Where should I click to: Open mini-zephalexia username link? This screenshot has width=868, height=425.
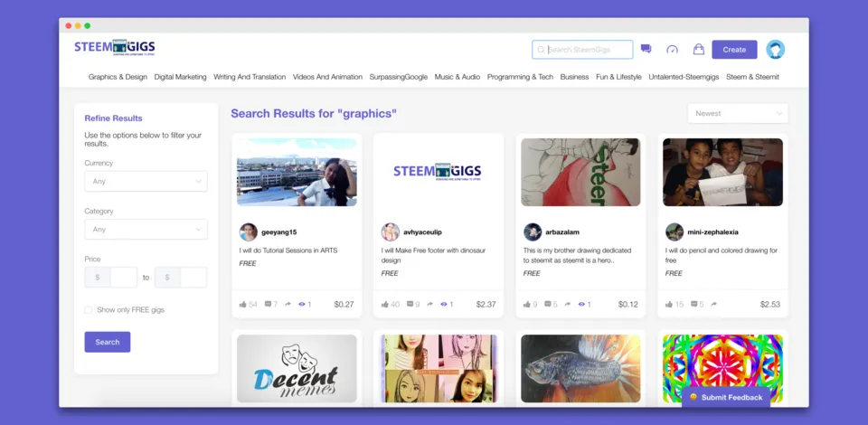[713, 231]
